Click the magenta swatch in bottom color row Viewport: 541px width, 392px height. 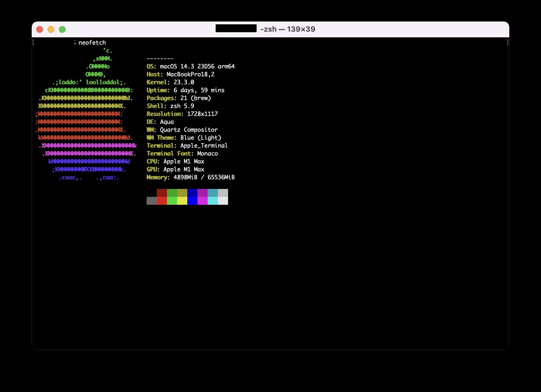pyautogui.click(x=203, y=201)
